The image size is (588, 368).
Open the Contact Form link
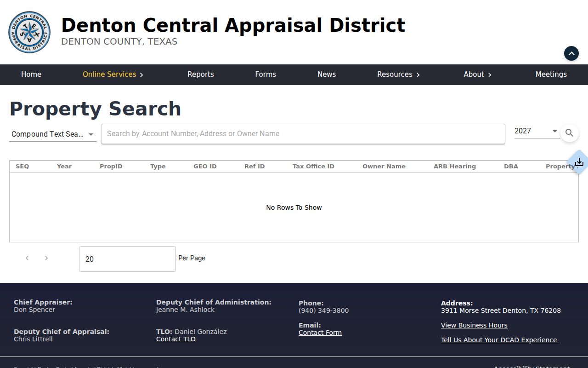click(320, 333)
